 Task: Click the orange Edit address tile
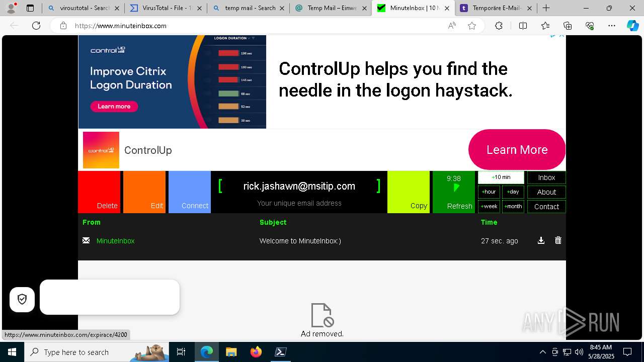tap(144, 192)
